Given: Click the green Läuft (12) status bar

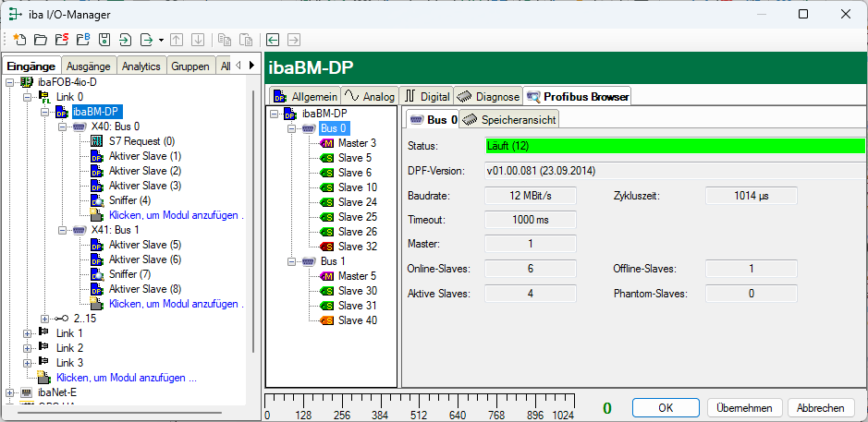Looking at the screenshot, I should pyautogui.click(x=676, y=146).
